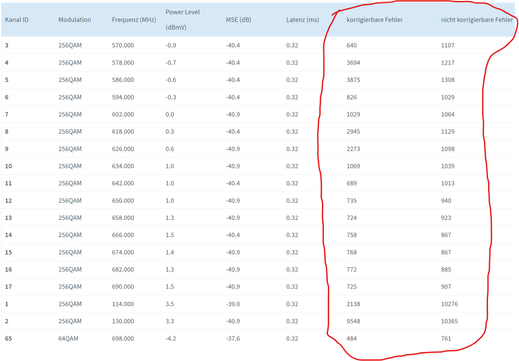Viewport: 519px width, 361px height.
Task: Click Kanal ID '17' cell
Action: (x=8, y=287)
